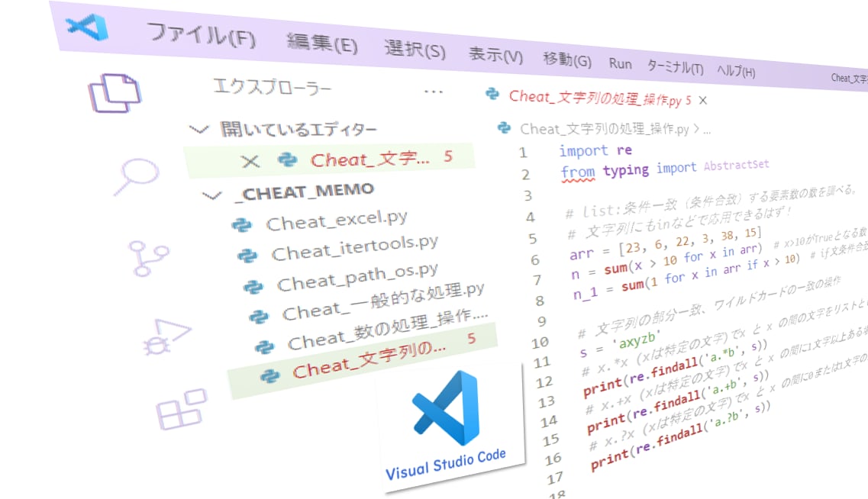The width and height of the screenshot is (868, 499).
Task: Open the 編集(E) menu
Action: (x=322, y=43)
